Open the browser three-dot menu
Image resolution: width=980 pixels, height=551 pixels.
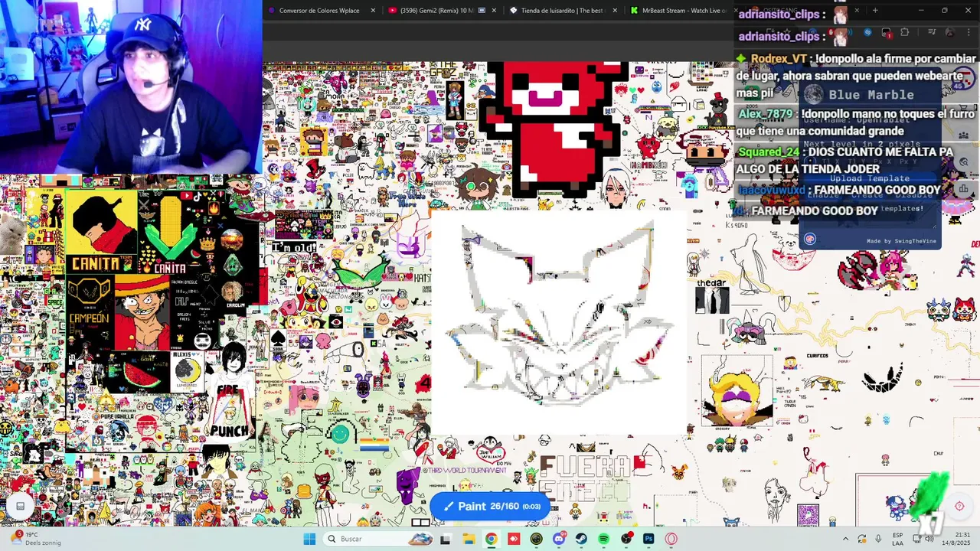pyautogui.click(x=969, y=32)
